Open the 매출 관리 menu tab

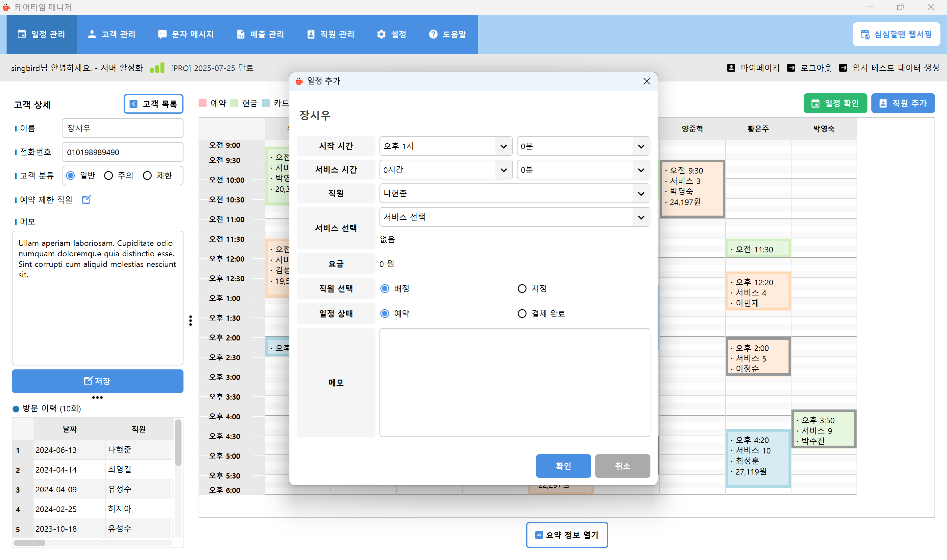pyautogui.click(x=260, y=34)
